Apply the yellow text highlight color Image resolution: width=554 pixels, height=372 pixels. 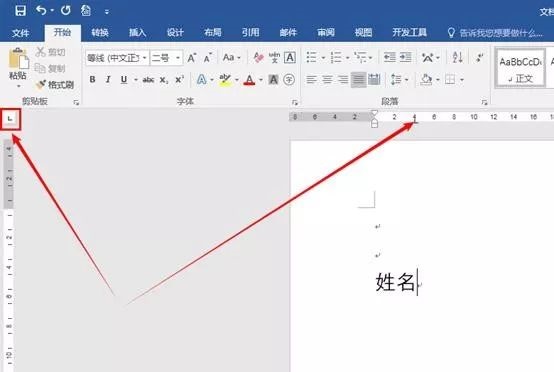point(225,79)
